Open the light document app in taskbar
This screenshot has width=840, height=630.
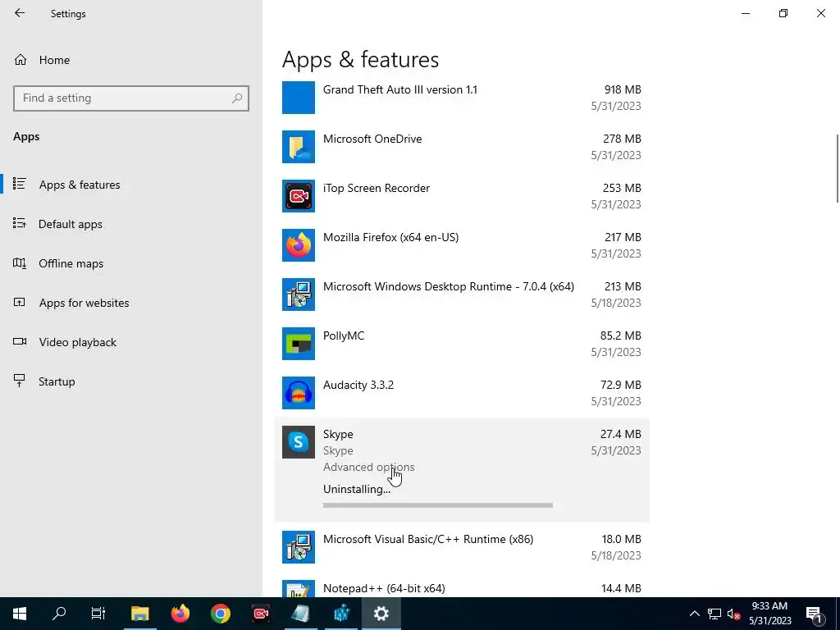tap(301, 614)
